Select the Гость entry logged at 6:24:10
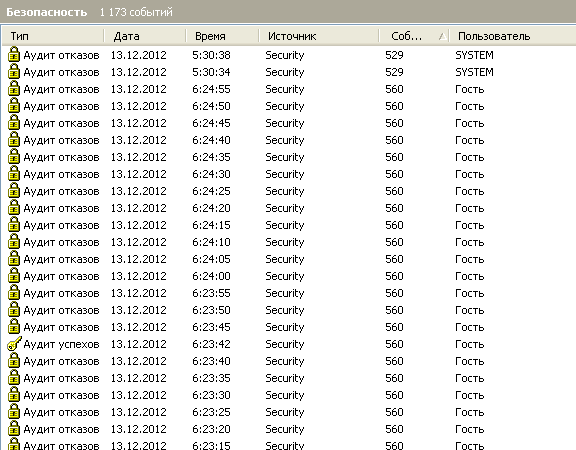 [x=469, y=242]
